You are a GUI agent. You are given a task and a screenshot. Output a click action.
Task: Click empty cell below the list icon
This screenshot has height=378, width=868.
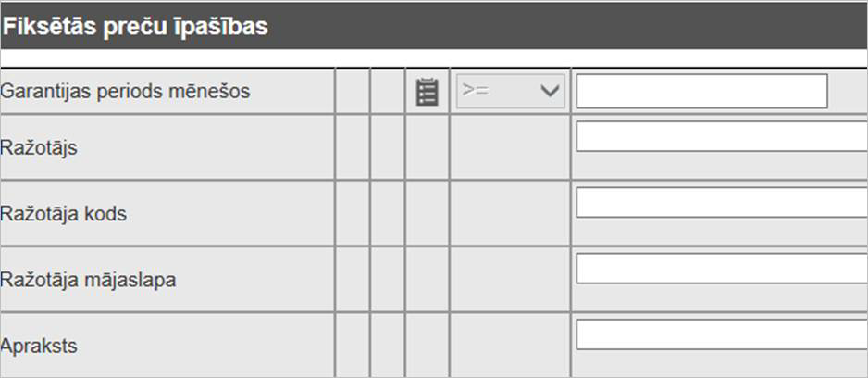[427, 147]
